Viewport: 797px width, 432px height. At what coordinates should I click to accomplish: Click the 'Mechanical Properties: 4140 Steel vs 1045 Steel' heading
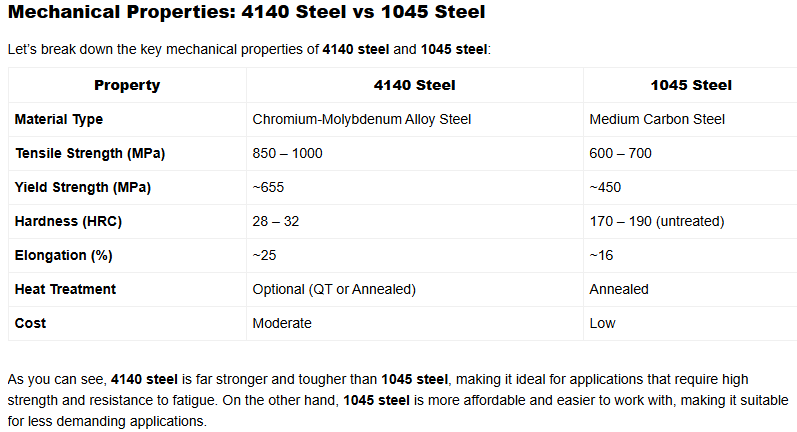(244, 15)
